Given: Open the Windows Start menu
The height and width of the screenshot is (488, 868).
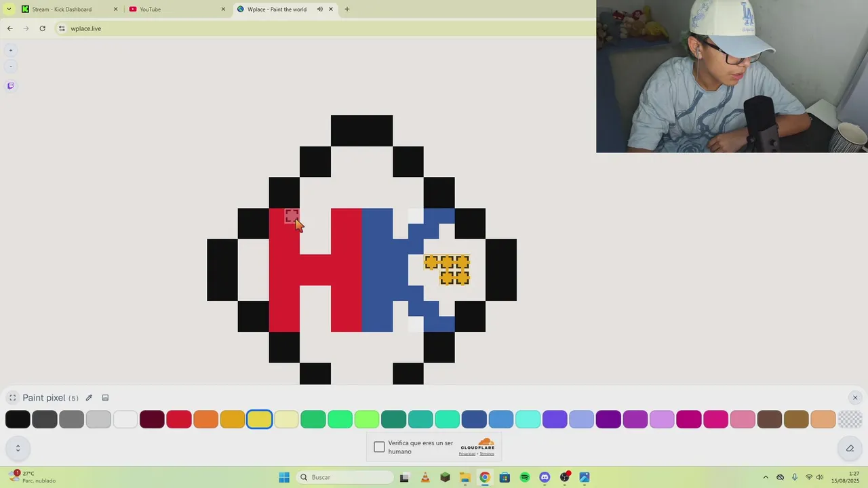Looking at the screenshot, I should (284, 477).
